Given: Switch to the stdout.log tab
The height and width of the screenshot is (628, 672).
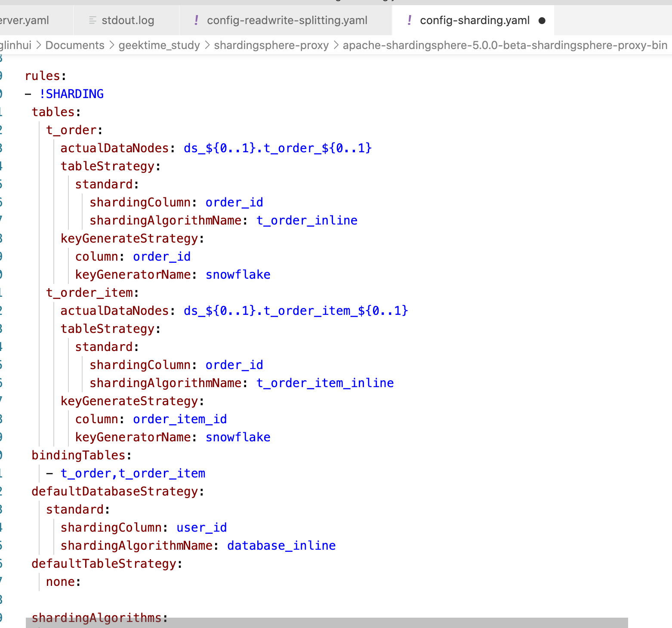Looking at the screenshot, I should coord(128,20).
